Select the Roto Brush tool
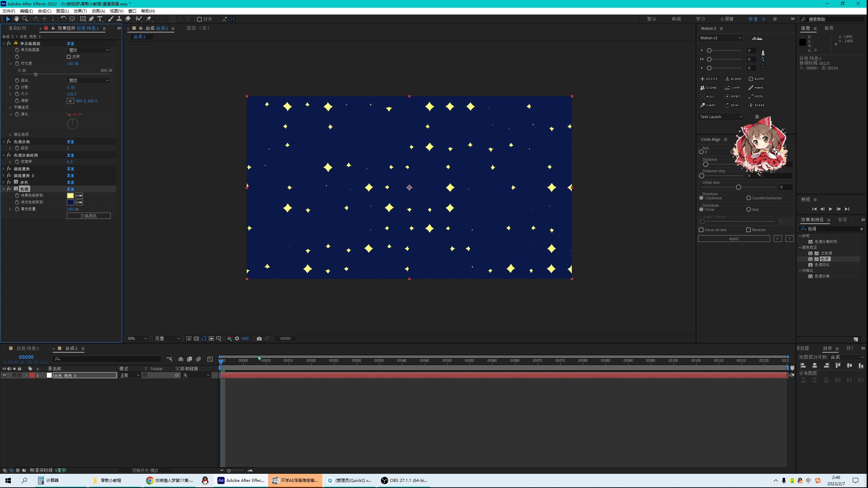868x488 pixels. (x=138, y=19)
